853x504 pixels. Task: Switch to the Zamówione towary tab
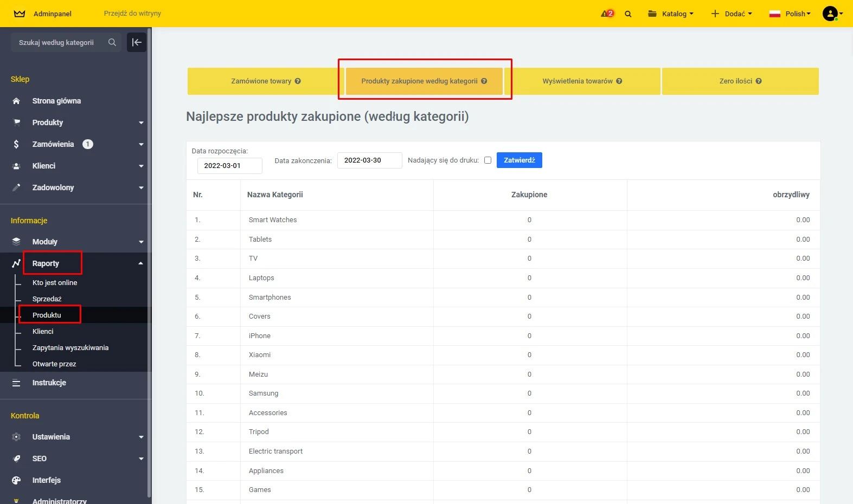click(x=266, y=81)
